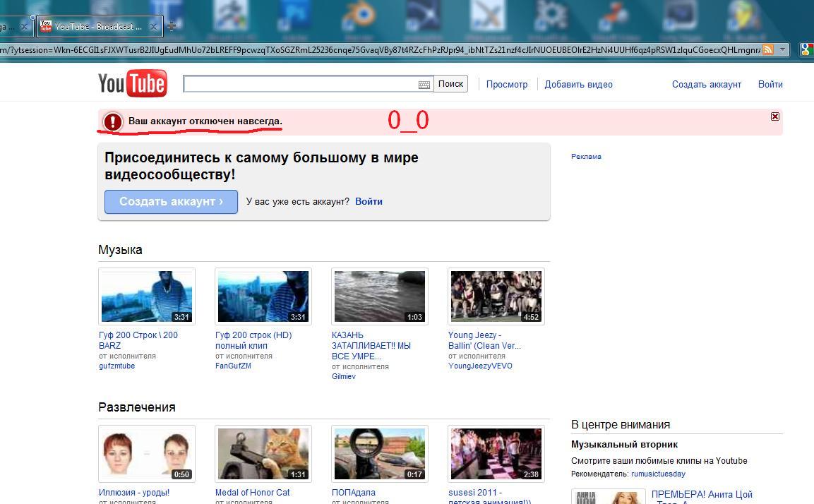Open the gufzmtube channel link
The image size is (814, 504).
click(116, 366)
